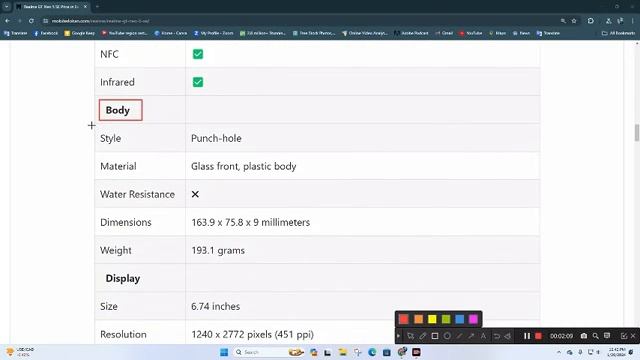Open the recorder panel list icon
Screen dimensions: 640x360
pyautogui.click(x=607, y=336)
